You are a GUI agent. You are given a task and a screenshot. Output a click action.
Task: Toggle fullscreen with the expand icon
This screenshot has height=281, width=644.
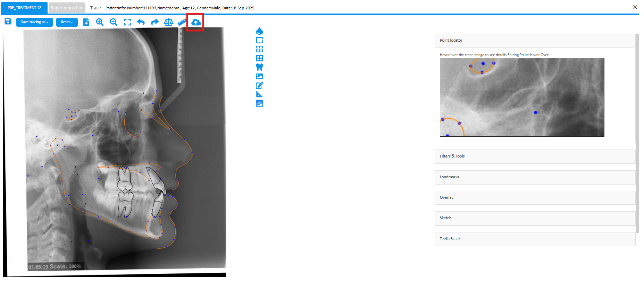coord(127,22)
